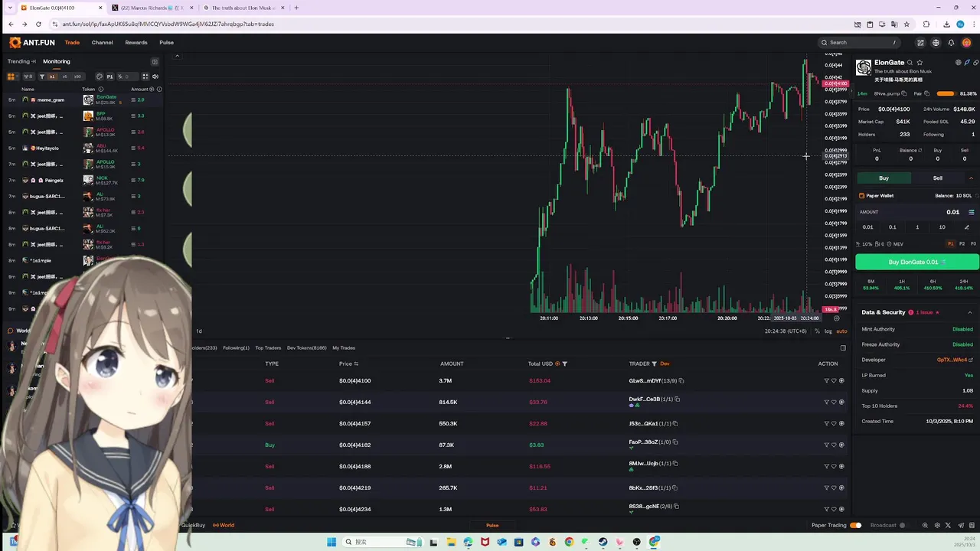Toggle the x1 multiplier filter
The width and height of the screenshot is (980, 551).
[52, 77]
